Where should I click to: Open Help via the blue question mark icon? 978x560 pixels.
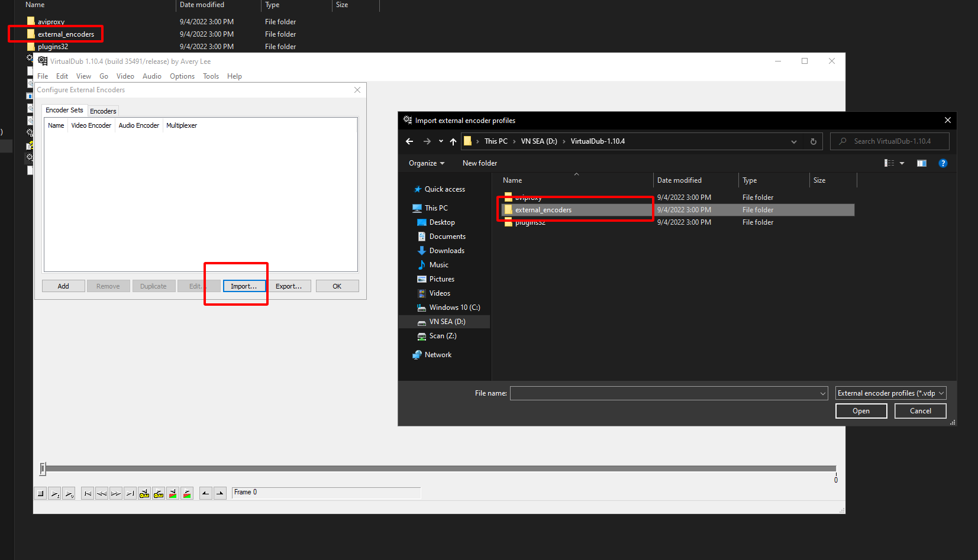click(943, 163)
